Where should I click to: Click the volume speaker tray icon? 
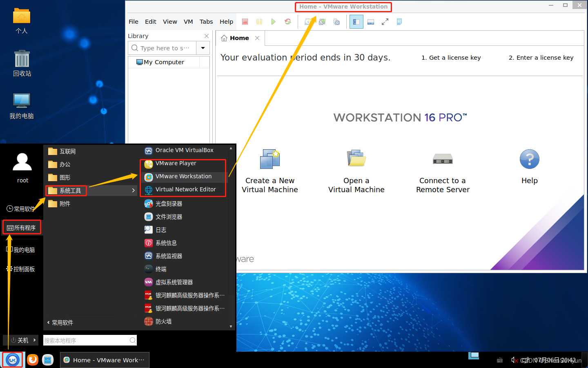pos(514,360)
